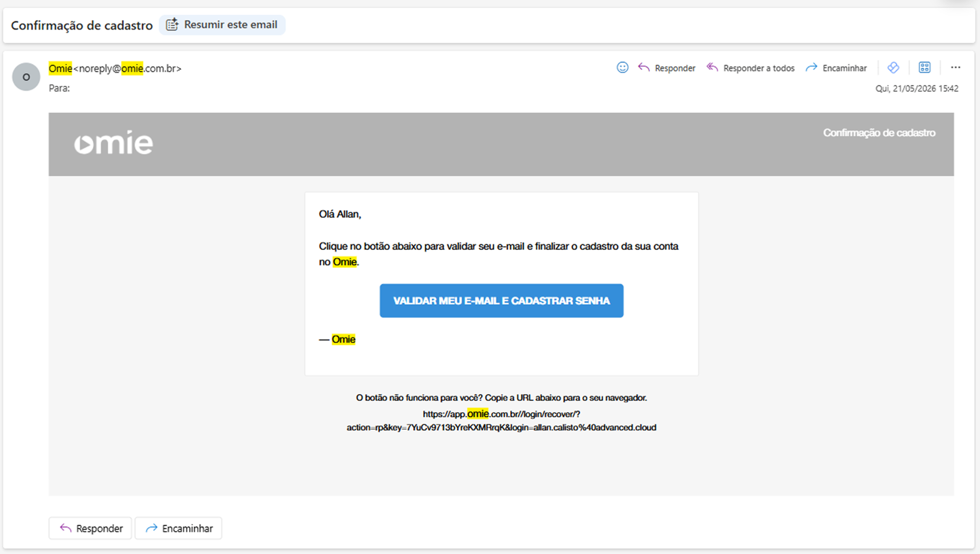The width and height of the screenshot is (980, 554).
Task: Click the summarize sparkle icon
Action: [x=172, y=25]
